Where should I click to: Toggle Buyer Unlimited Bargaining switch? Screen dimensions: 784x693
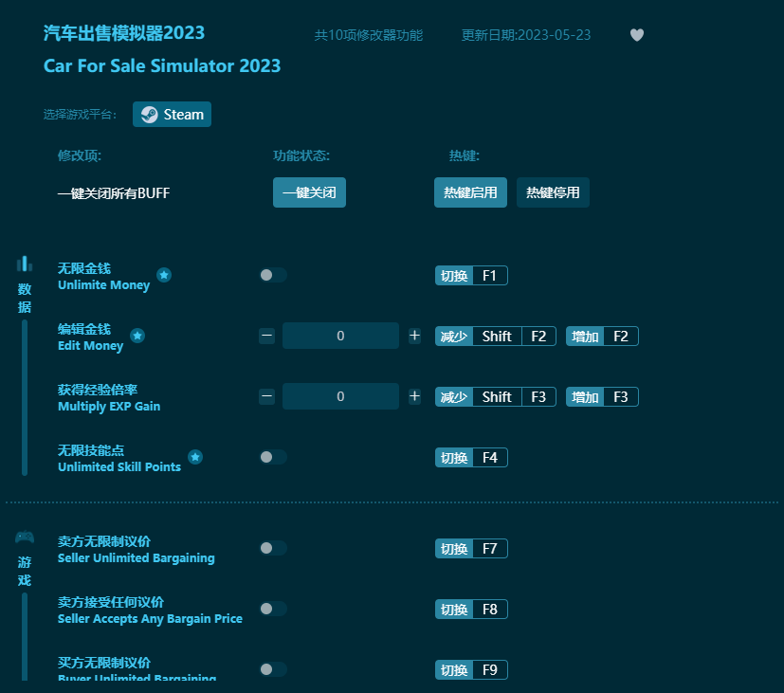[273, 669]
